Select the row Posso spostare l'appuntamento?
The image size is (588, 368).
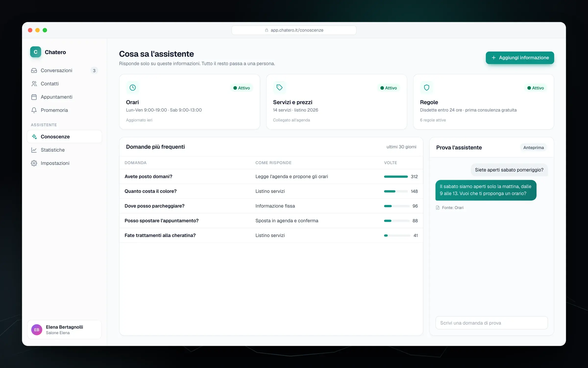tap(271, 221)
